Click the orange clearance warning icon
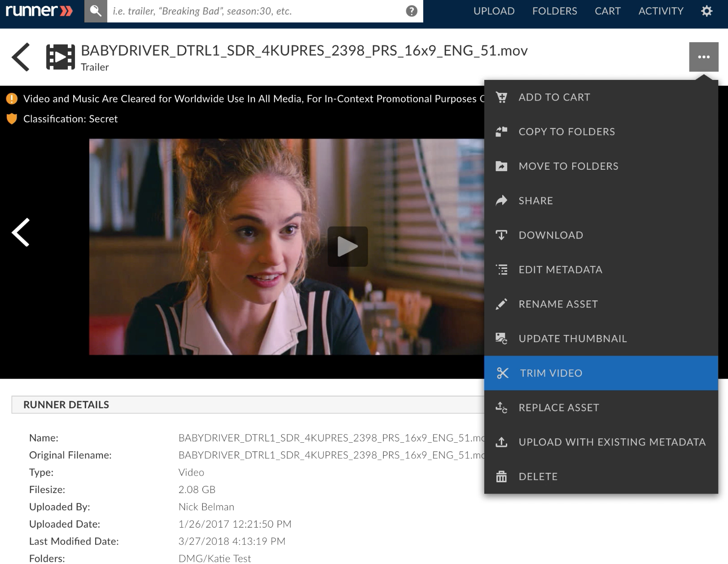 (12, 98)
